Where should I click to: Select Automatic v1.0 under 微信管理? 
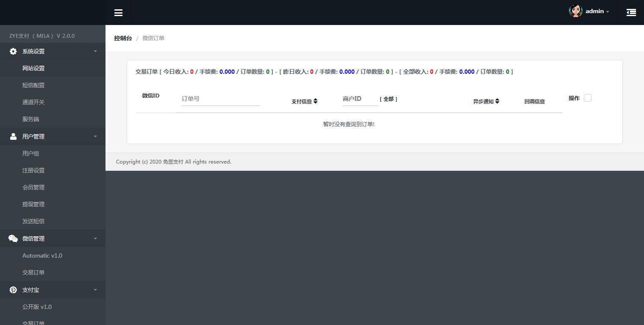click(42, 256)
